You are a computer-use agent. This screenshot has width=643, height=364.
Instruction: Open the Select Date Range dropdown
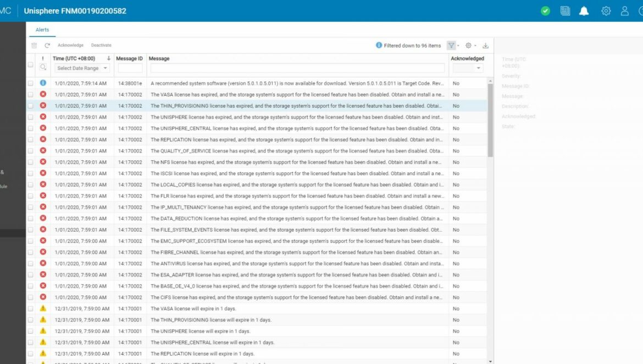[82, 68]
